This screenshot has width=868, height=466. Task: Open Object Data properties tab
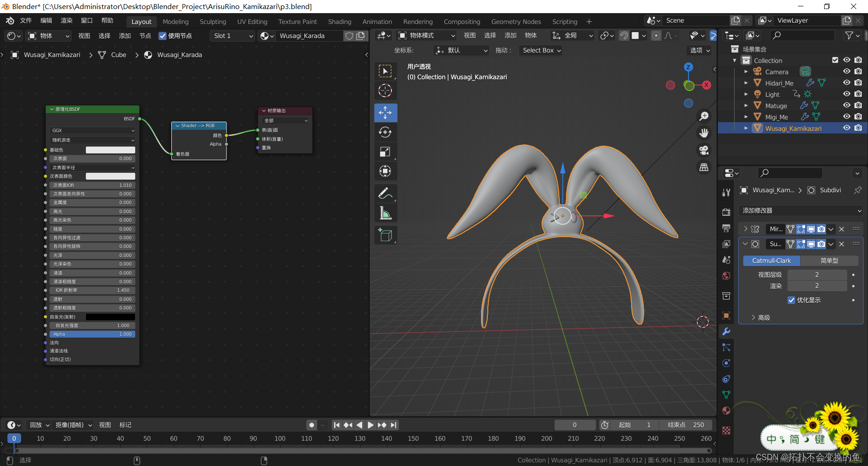click(726, 395)
